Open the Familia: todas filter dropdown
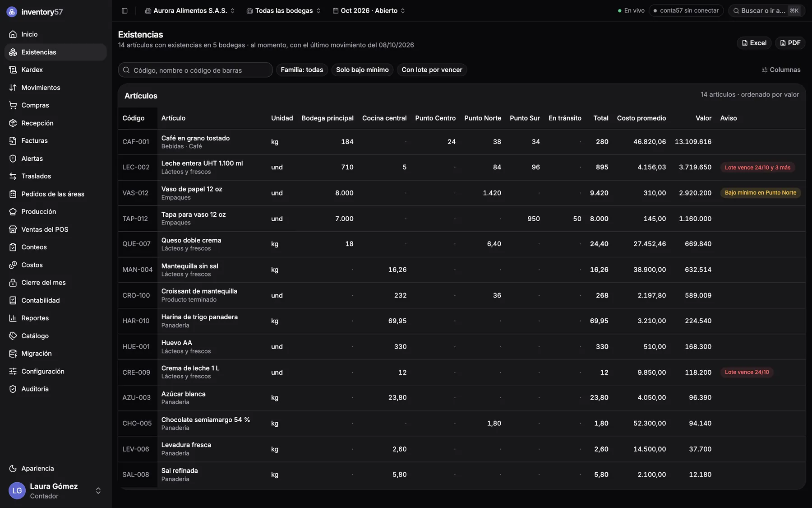The height and width of the screenshot is (508, 812). 302,70
